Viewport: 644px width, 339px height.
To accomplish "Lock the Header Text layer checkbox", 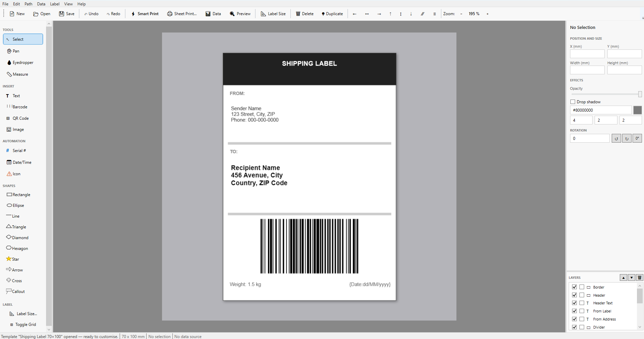I will pos(582,303).
